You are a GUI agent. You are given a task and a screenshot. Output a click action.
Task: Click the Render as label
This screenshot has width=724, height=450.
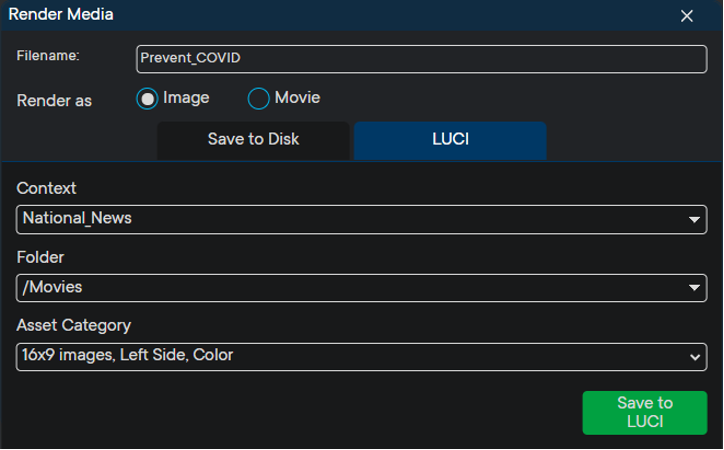point(54,101)
